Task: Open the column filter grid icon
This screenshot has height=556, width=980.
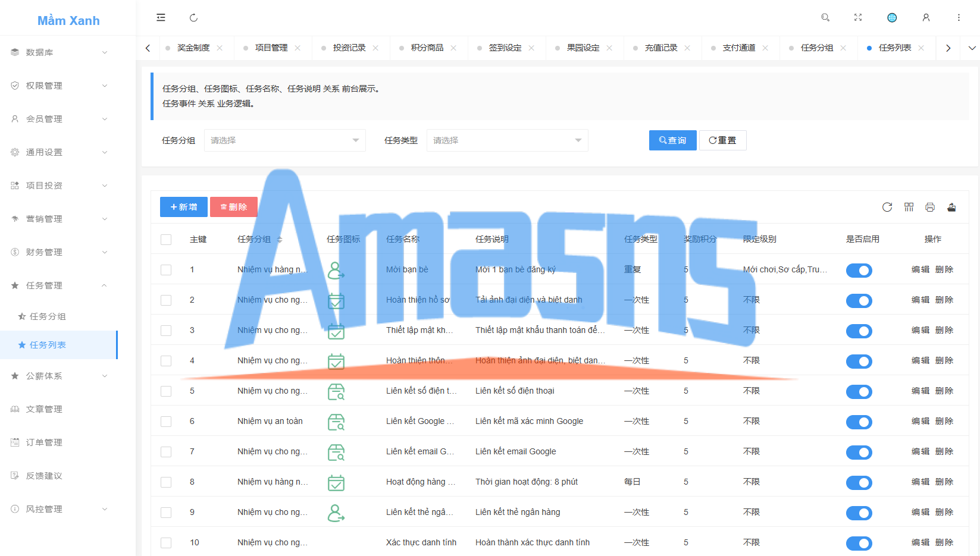Action: pos(909,207)
